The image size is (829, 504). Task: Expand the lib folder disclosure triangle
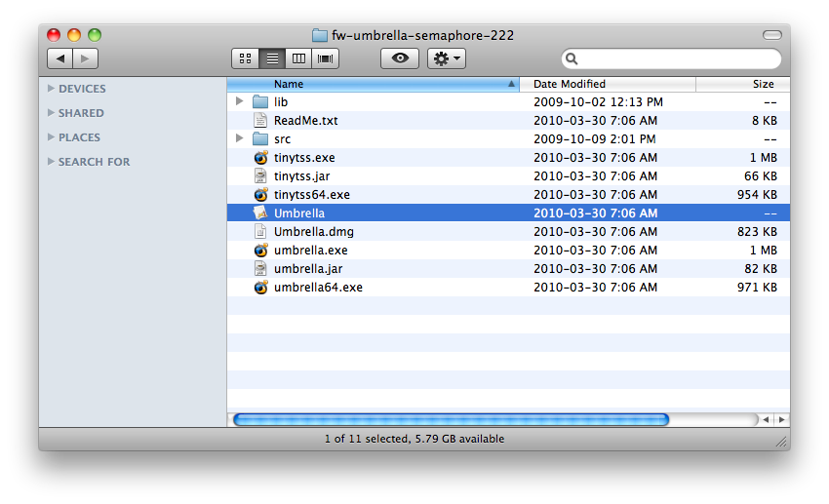[x=240, y=101]
